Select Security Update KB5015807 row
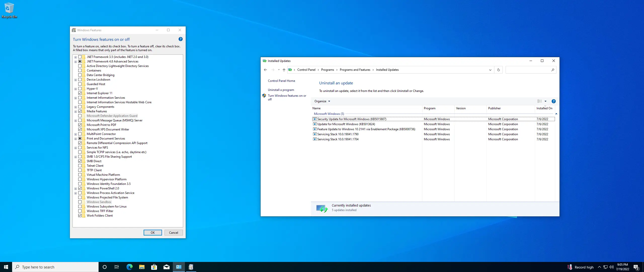 351,119
